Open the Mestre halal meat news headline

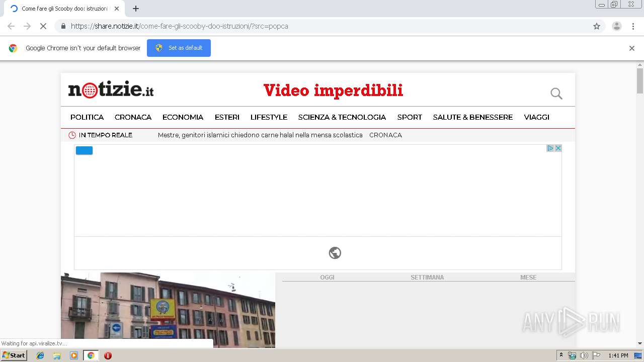pos(260,135)
